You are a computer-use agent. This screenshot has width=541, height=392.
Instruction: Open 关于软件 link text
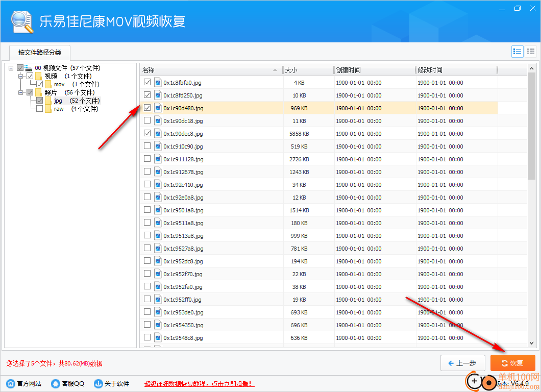[x=116, y=383]
